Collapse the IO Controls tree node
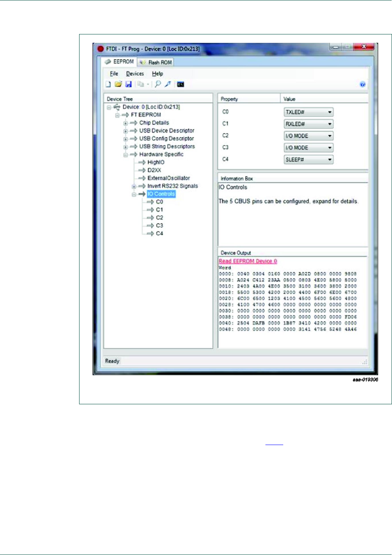 pyautogui.click(x=134, y=194)
